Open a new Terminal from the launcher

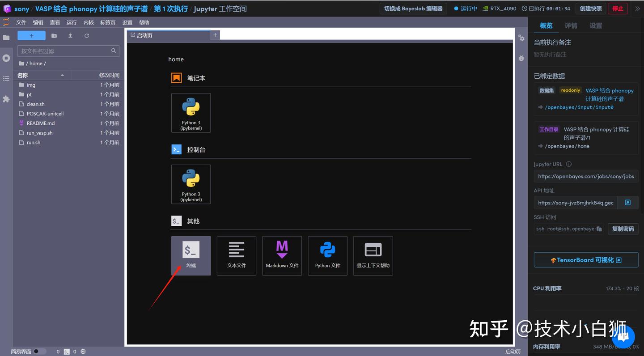click(191, 255)
